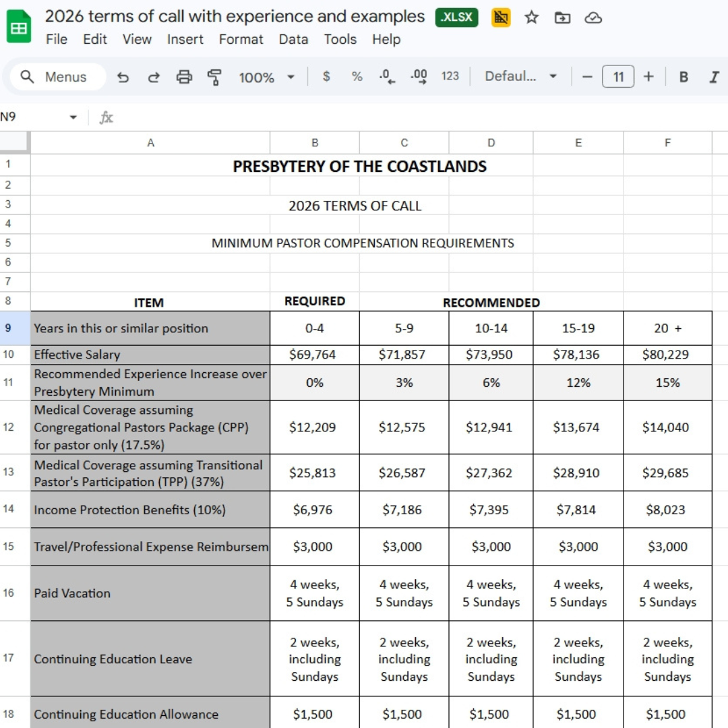Star this spreadsheet document
The image size is (728, 728).
click(x=531, y=18)
